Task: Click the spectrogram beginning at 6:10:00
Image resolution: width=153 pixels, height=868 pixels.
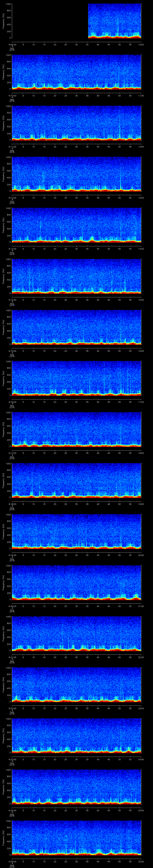Action: point(77,72)
